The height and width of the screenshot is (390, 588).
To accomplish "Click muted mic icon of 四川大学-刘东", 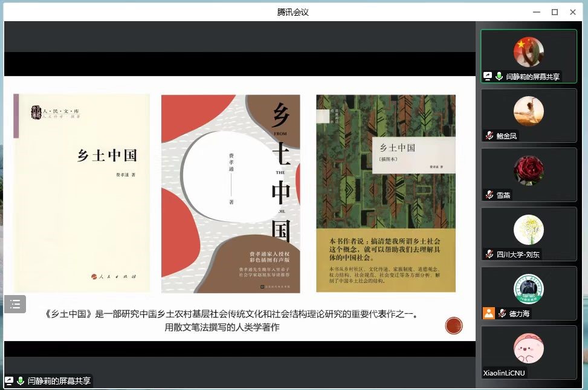I will click(x=489, y=255).
